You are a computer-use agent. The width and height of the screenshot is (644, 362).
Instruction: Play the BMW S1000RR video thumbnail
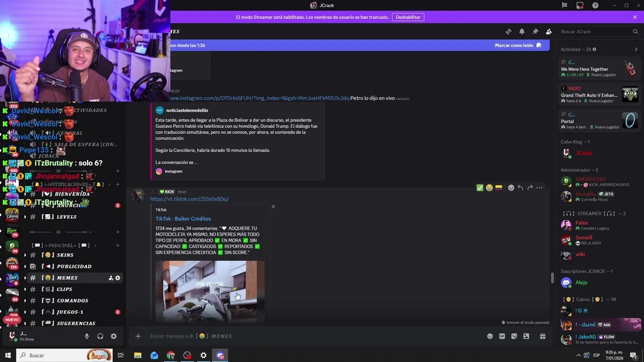pos(210,291)
